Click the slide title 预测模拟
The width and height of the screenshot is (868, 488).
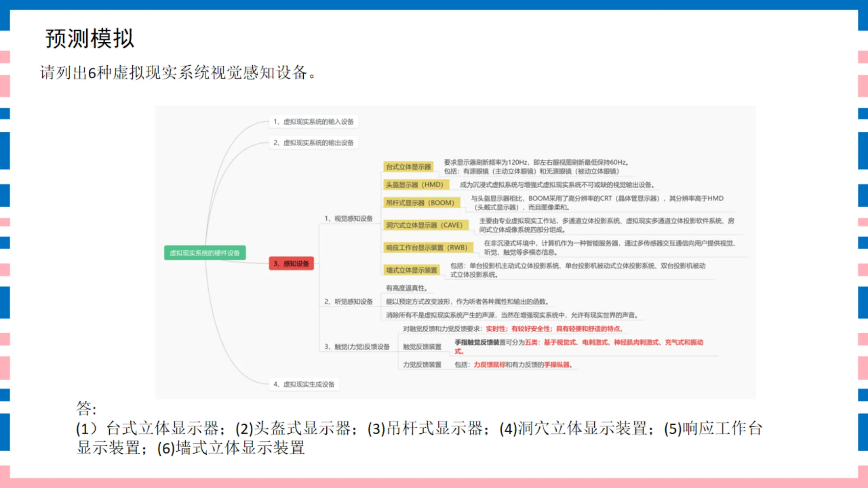pos(90,39)
